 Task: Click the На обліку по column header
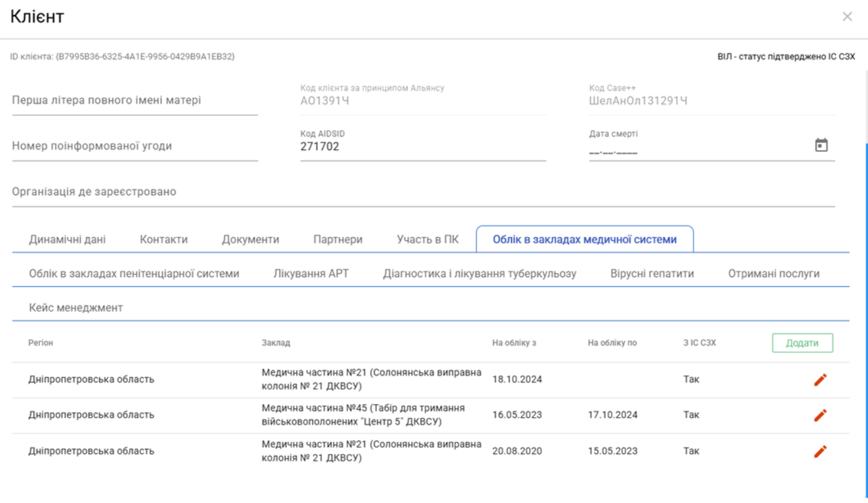(x=612, y=343)
